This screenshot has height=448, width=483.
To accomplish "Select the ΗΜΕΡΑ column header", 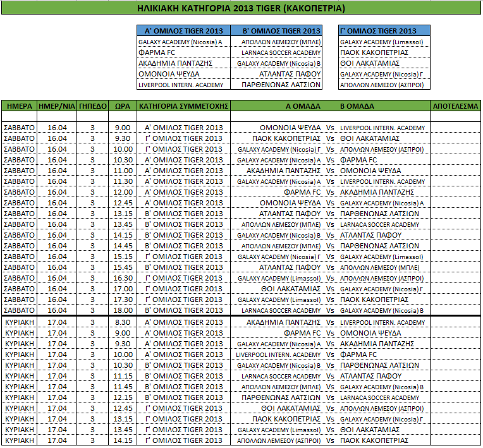I will (20, 106).
